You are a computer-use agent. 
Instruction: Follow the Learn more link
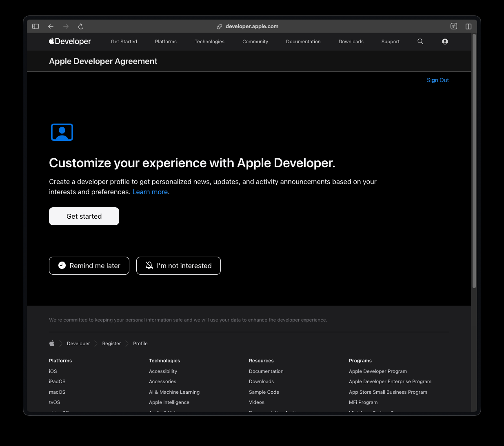click(150, 192)
